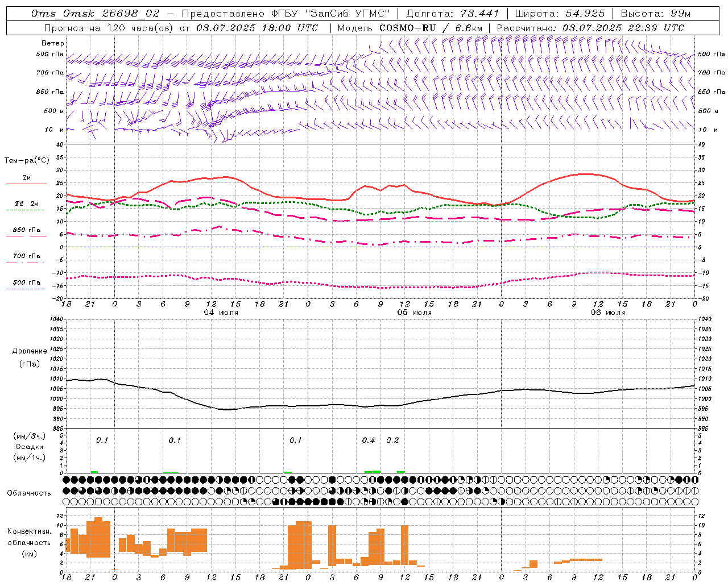Click the "Ветер" wind panel label
This screenshot has height=582, width=728.
click(x=53, y=43)
